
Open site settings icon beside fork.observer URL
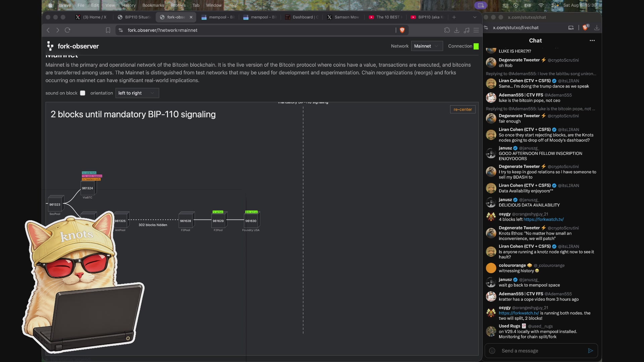click(x=121, y=30)
